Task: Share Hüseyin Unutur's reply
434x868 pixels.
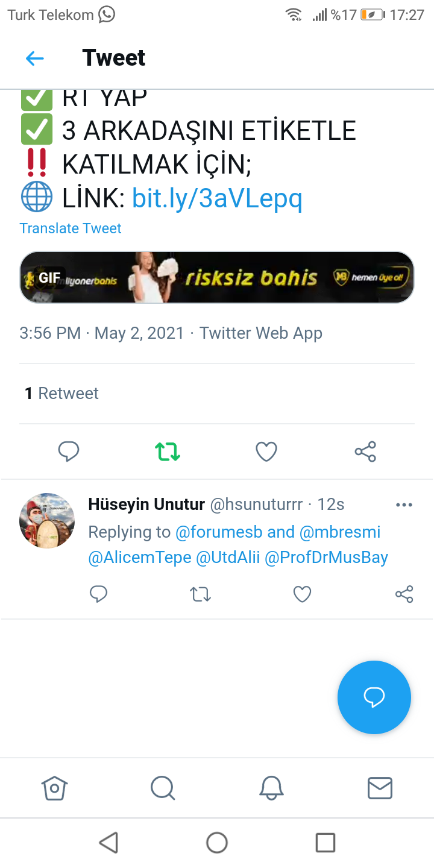Action: coord(404,594)
